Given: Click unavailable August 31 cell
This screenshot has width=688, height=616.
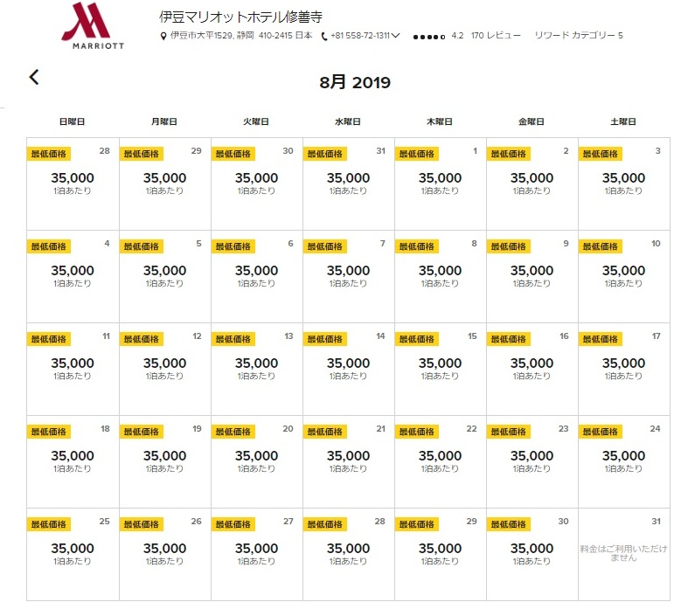Looking at the screenshot, I should (x=624, y=555).
